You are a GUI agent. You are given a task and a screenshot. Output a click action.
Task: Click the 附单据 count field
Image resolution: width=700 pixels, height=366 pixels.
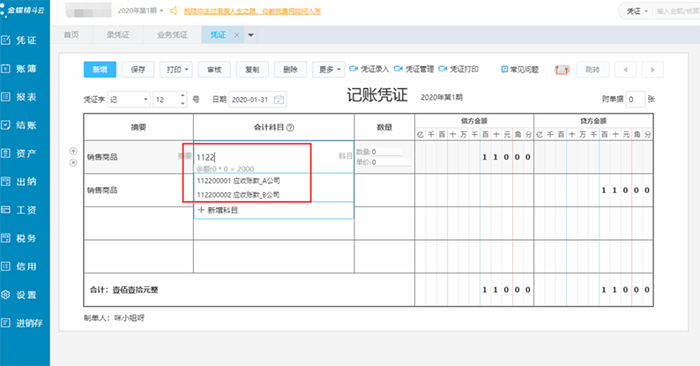(x=635, y=100)
